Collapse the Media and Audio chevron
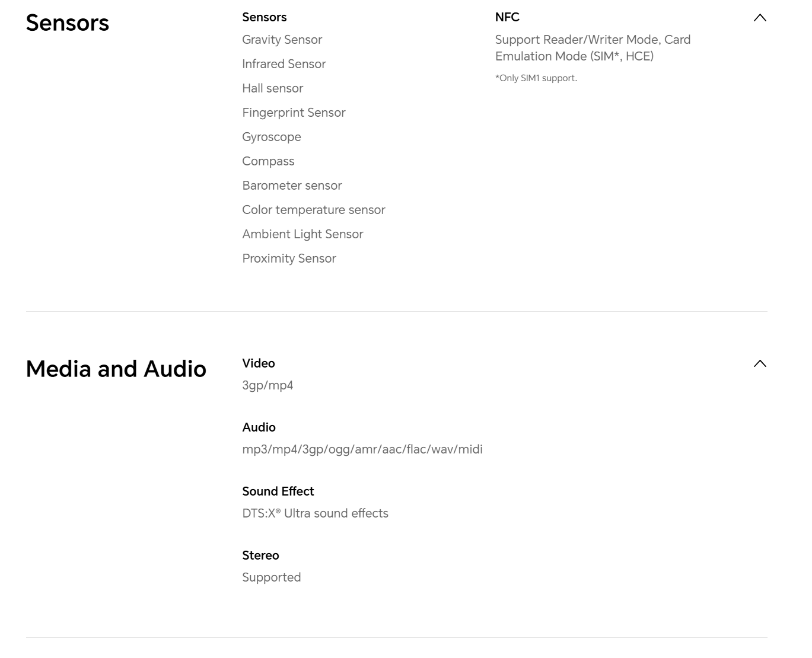This screenshot has width=812, height=658. [x=759, y=363]
